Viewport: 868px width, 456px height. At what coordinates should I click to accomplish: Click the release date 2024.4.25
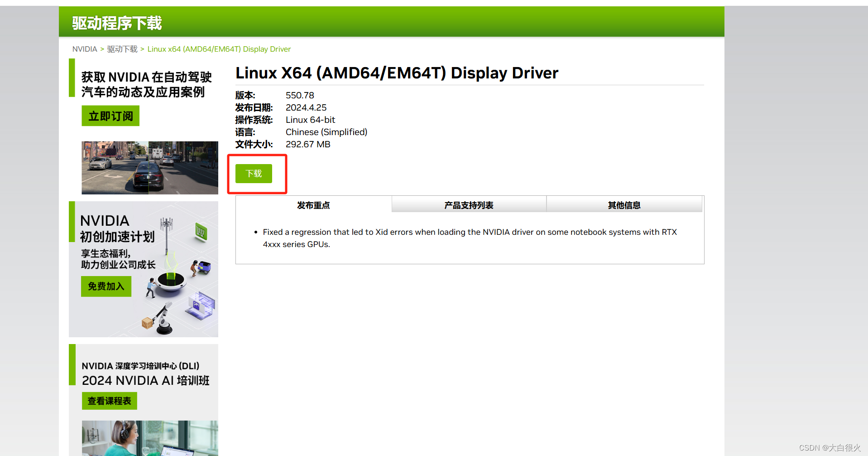point(306,107)
